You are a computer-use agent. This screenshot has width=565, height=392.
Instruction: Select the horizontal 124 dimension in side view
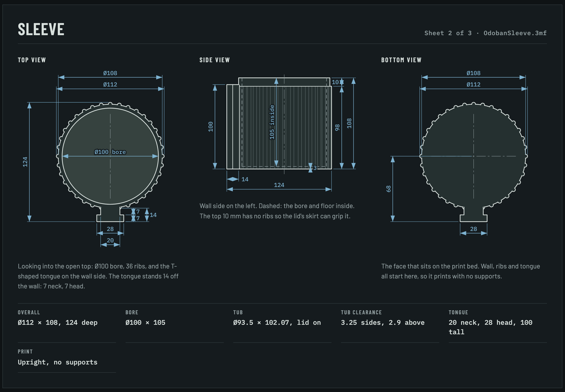point(279,185)
